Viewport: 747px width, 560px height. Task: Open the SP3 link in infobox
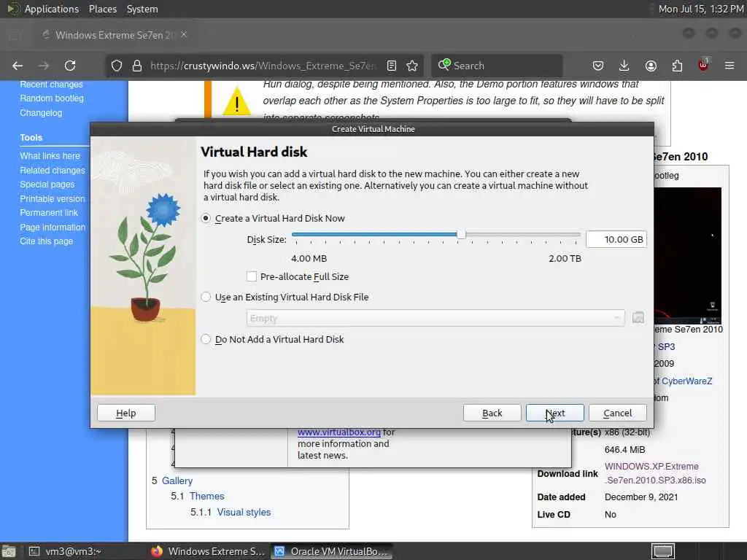pos(666,346)
